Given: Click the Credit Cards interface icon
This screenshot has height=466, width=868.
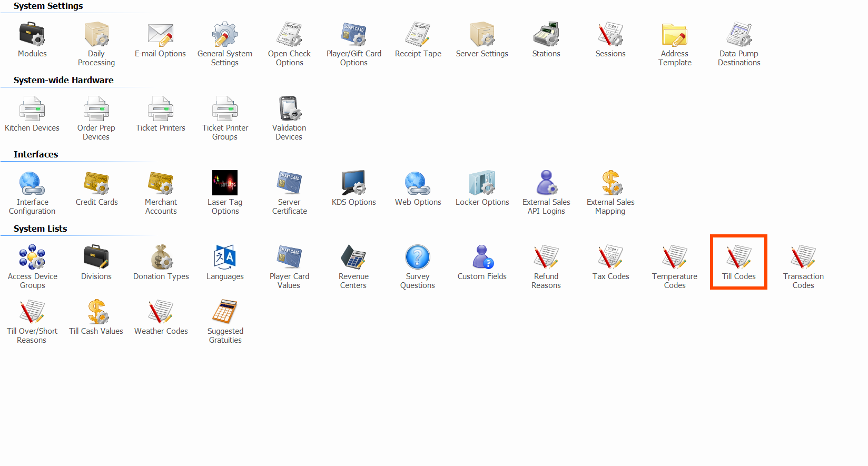Looking at the screenshot, I should tap(96, 184).
